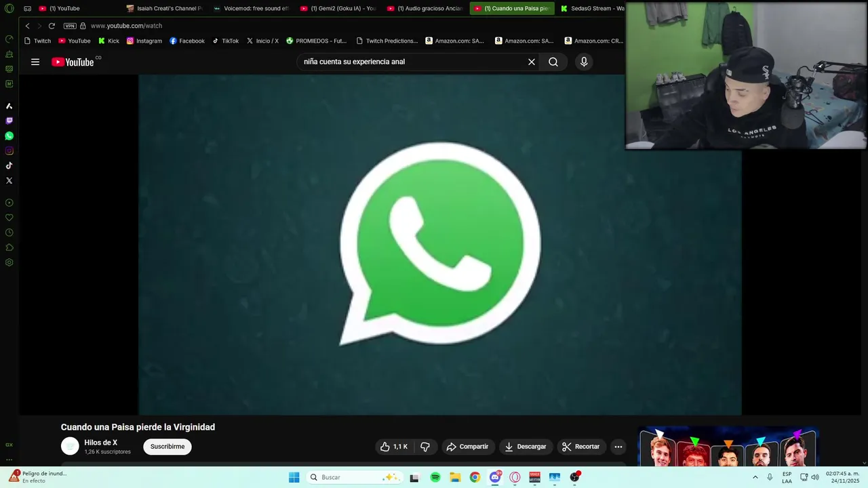This screenshot has height=488, width=868.
Task: Like the video (1,1 K)
Action: coord(394,447)
